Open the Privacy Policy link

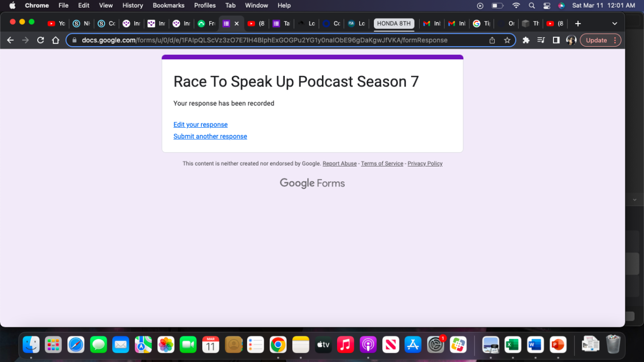point(425,163)
